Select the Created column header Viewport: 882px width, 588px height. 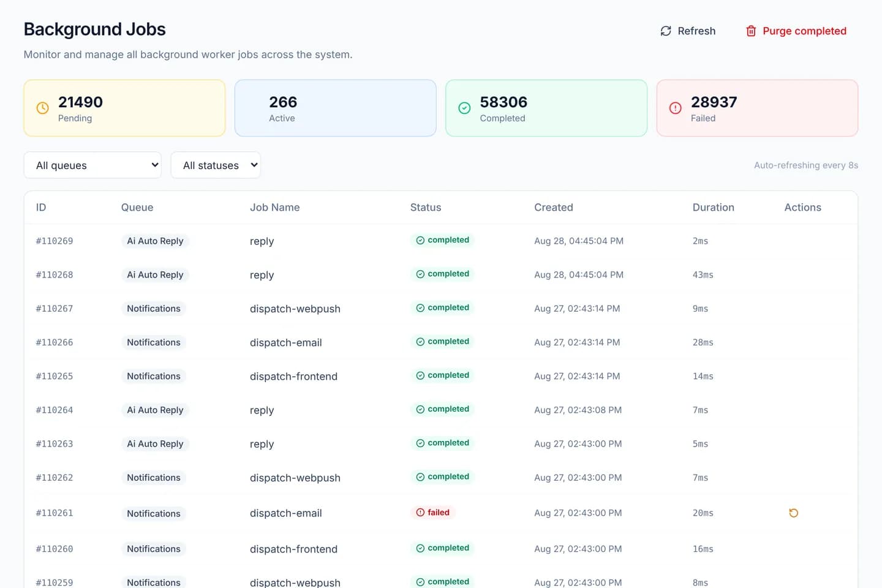[x=554, y=207]
